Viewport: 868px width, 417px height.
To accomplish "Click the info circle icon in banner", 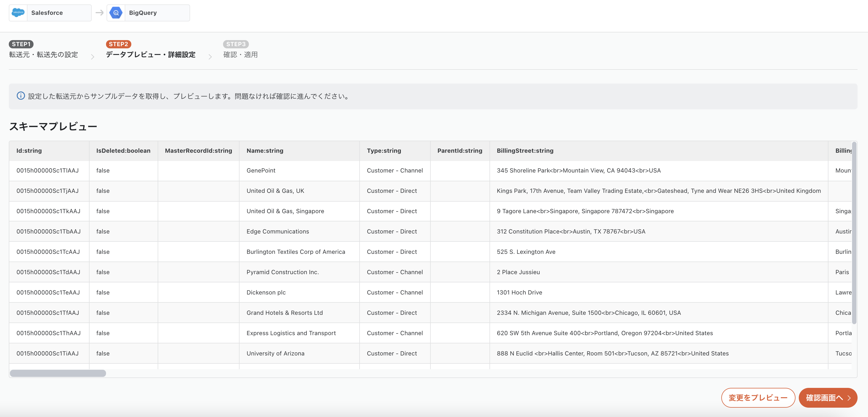I will tap(21, 96).
